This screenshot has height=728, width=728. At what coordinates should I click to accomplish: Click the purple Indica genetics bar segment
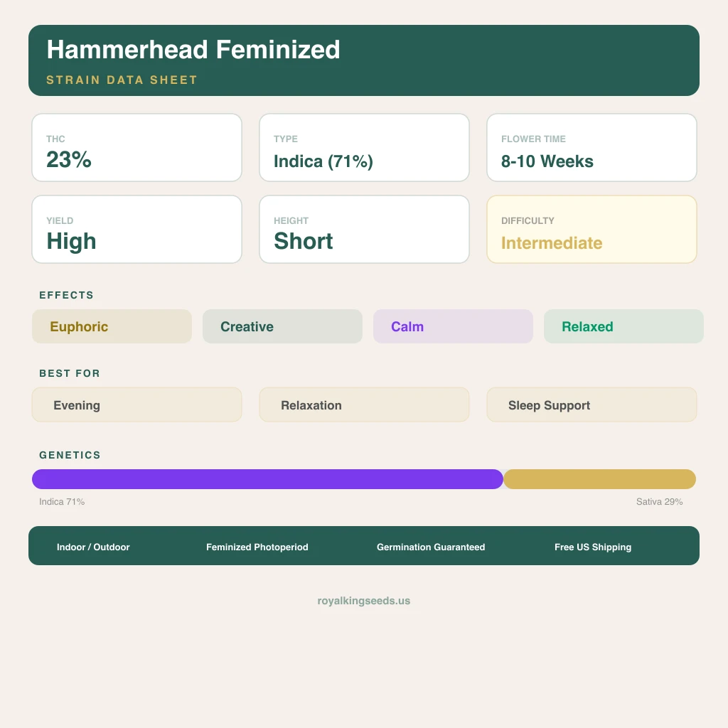267,479
